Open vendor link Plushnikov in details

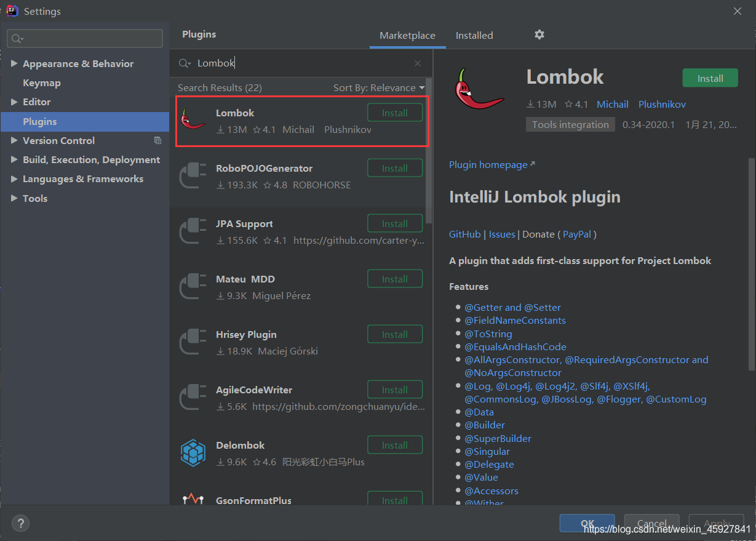[662, 104]
